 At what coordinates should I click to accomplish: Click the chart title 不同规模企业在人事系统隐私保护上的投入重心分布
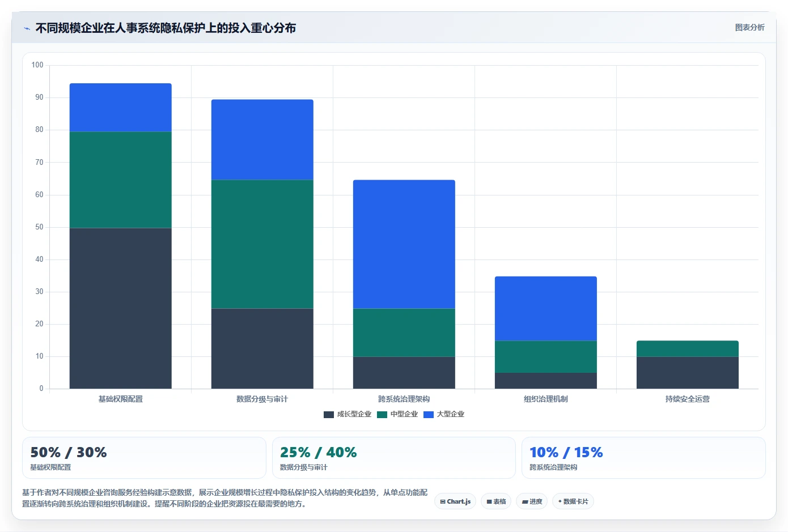pyautogui.click(x=166, y=28)
